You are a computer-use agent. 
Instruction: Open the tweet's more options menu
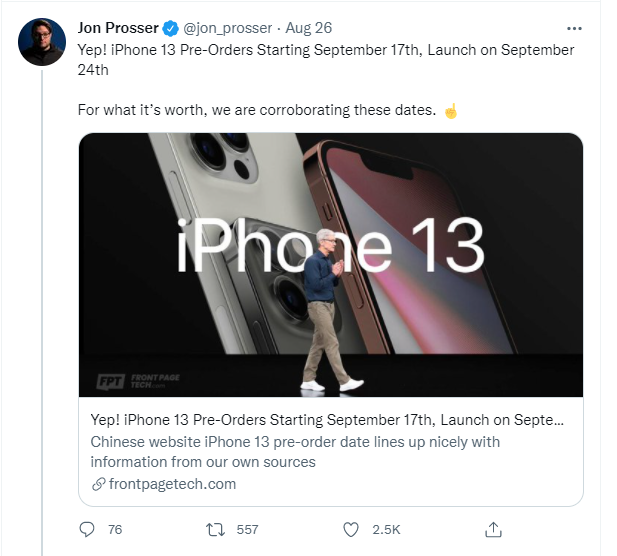574,28
